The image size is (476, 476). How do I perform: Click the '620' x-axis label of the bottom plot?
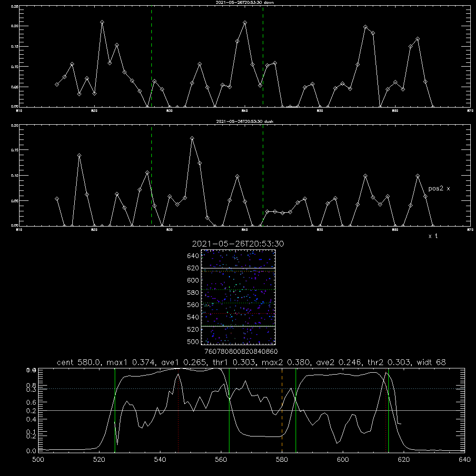point(404,460)
